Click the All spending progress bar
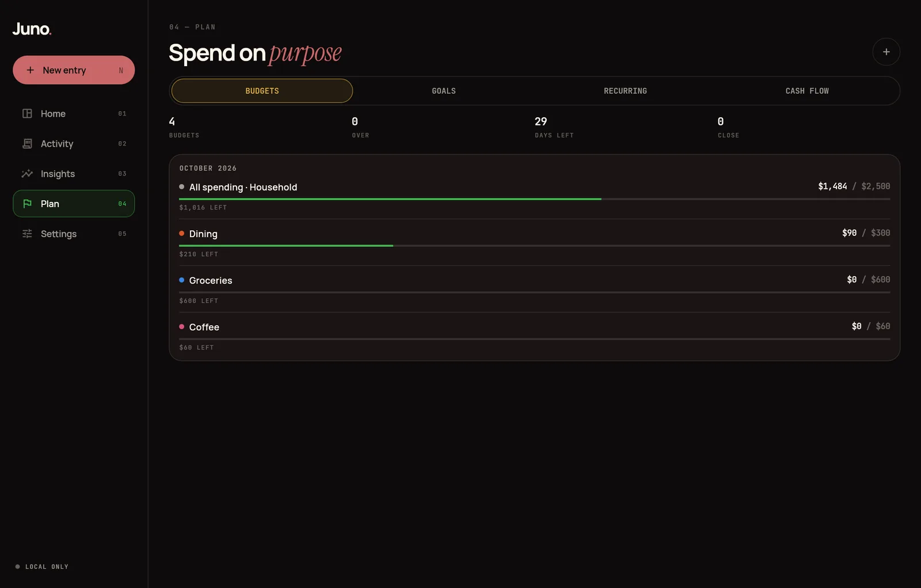 point(534,199)
